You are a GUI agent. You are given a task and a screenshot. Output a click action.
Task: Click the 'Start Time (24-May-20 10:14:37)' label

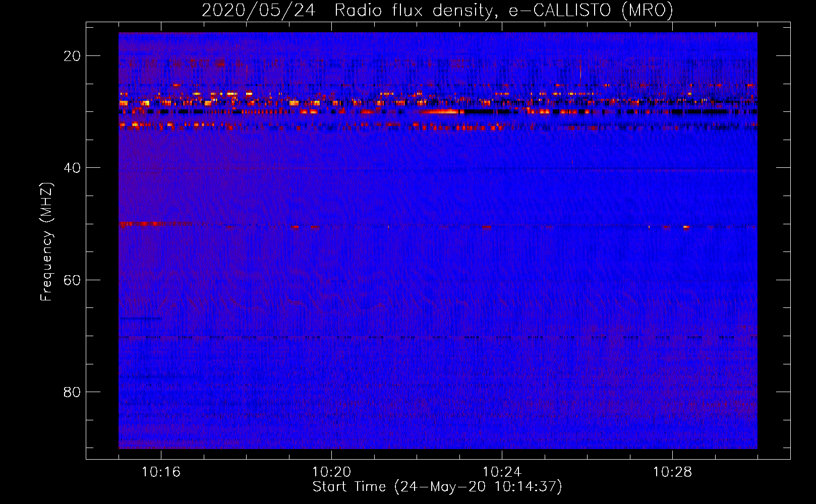point(437,487)
